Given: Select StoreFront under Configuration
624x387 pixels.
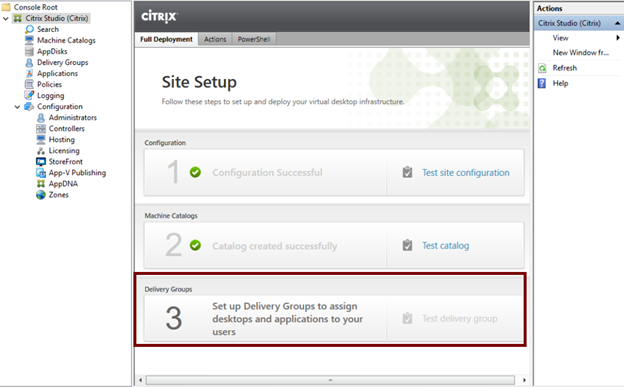Looking at the screenshot, I should click(66, 162).
